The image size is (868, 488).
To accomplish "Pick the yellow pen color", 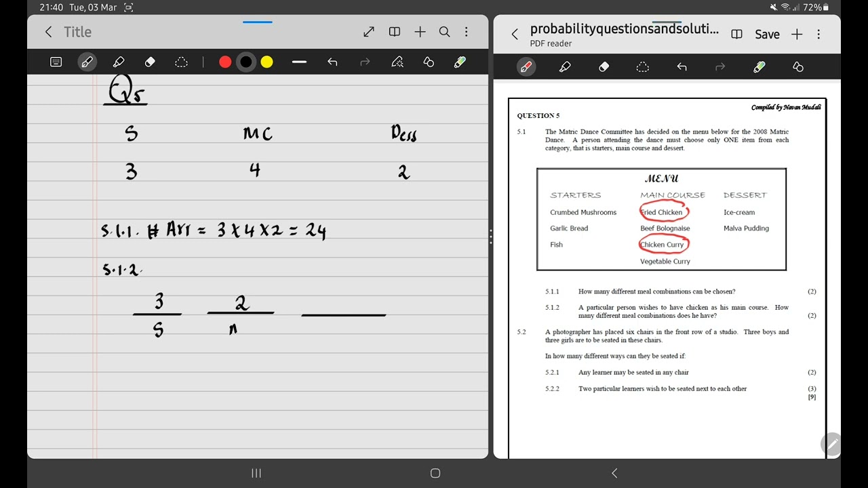I will tap(267, 62).
